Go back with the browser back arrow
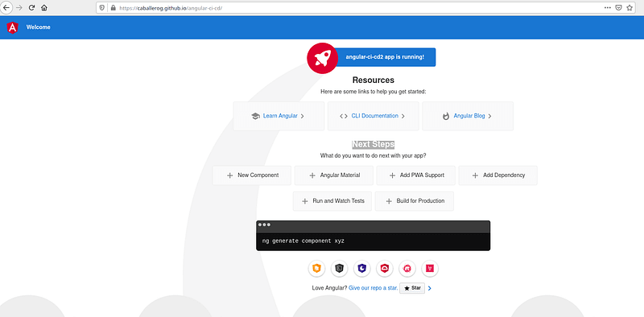Viewport: 644px width, 317px height. [x=6, y=7]
